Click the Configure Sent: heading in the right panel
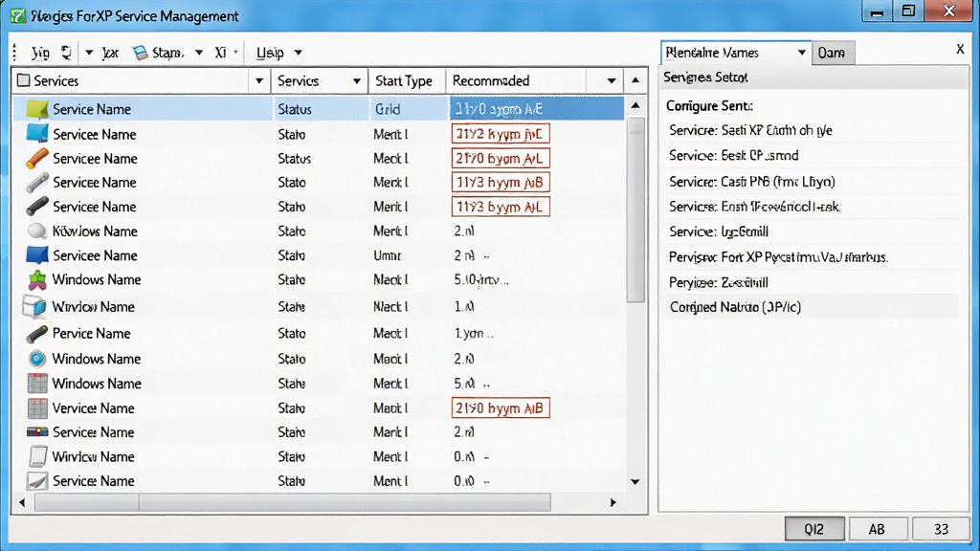The height and width of the screenshot is (551, 980). [709, 105]
